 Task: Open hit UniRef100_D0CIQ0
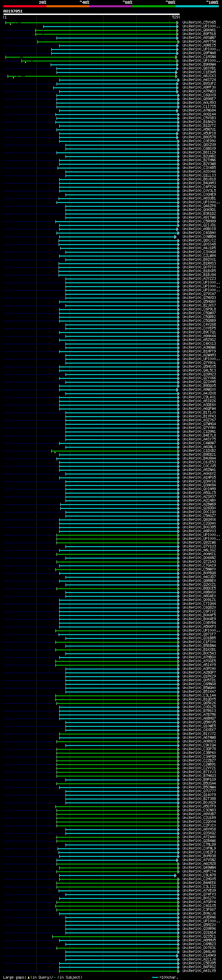pyautogui.click(x=199, y=512)
